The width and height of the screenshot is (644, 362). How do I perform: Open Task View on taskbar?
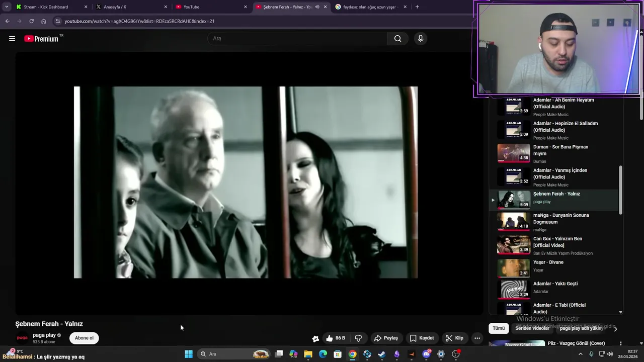tap(279, 354)
